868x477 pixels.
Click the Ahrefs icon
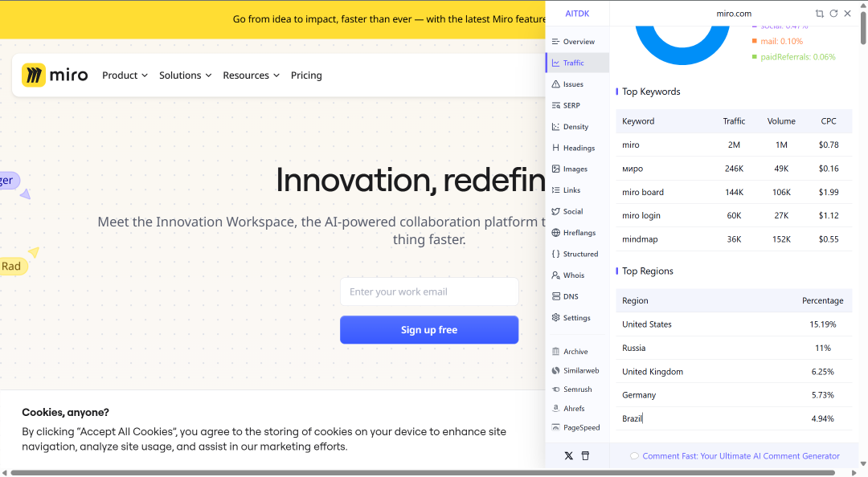(556, 409)
